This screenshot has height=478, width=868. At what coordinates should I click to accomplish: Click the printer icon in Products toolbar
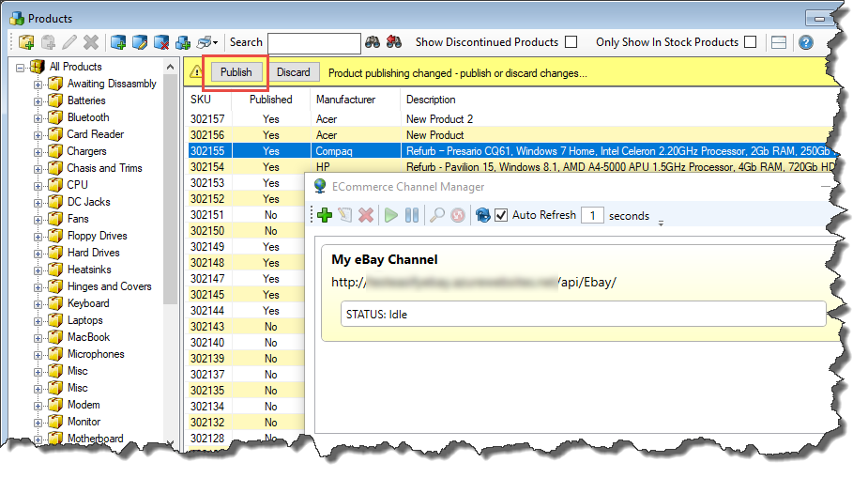(205, 42)
